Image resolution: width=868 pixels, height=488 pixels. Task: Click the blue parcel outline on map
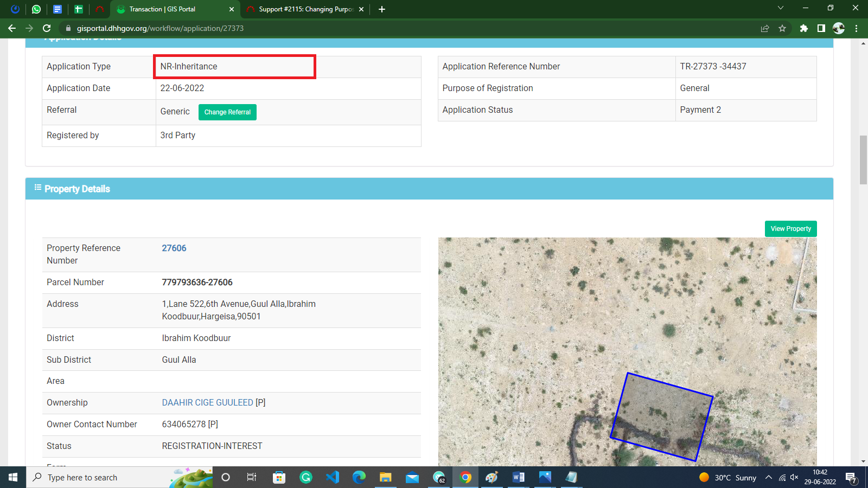pos(661,416)
